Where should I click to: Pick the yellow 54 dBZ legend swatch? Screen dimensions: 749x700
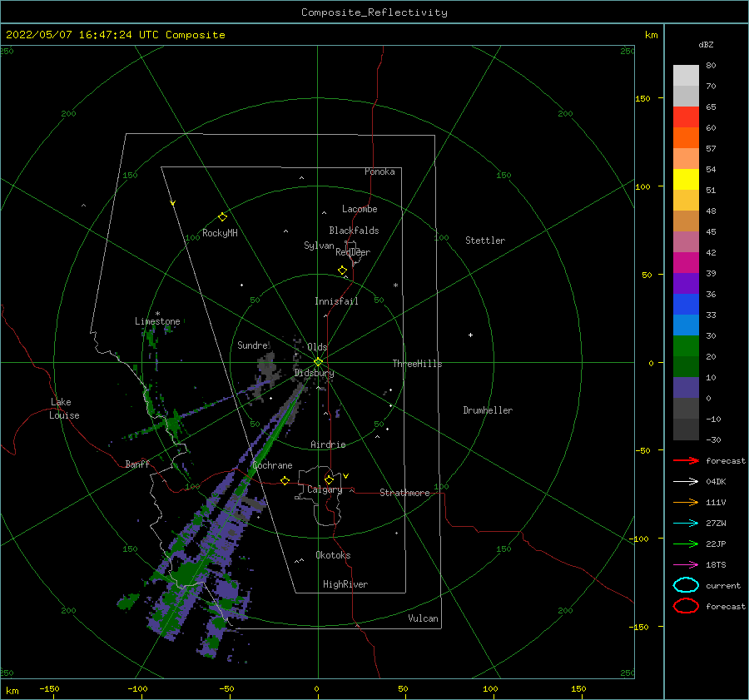click(686, 179)
